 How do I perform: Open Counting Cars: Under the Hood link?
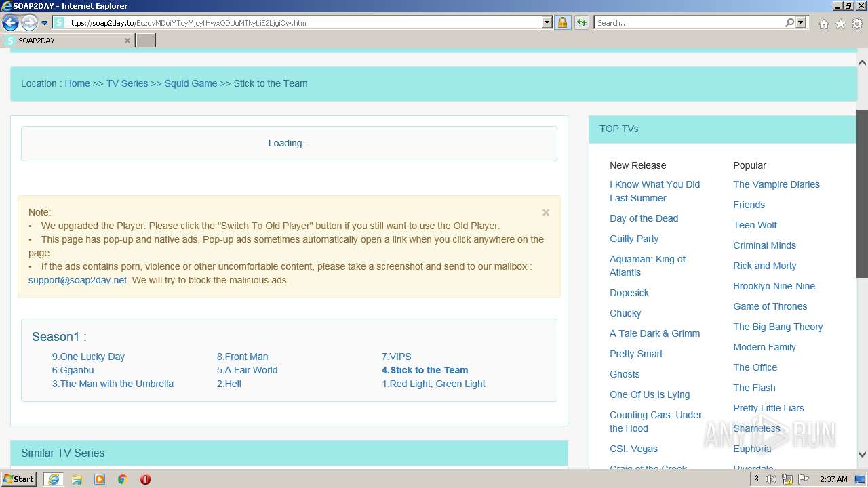[x=656, y=422]
